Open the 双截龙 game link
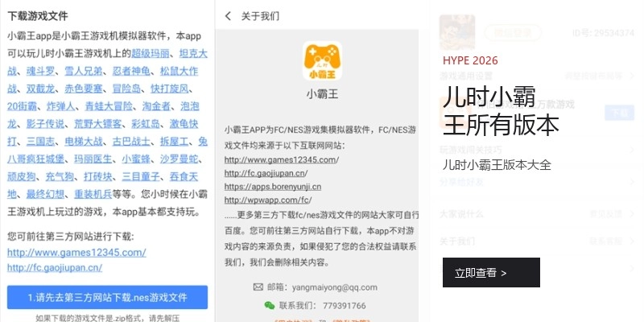Viewport: 644px width, 322px height. point(41,89)
